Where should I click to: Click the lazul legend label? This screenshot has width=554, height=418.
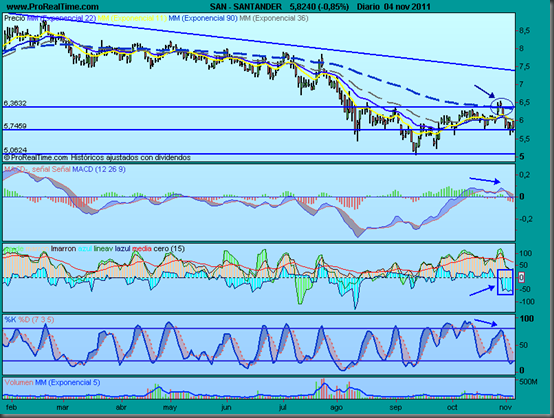pos(123,249)
